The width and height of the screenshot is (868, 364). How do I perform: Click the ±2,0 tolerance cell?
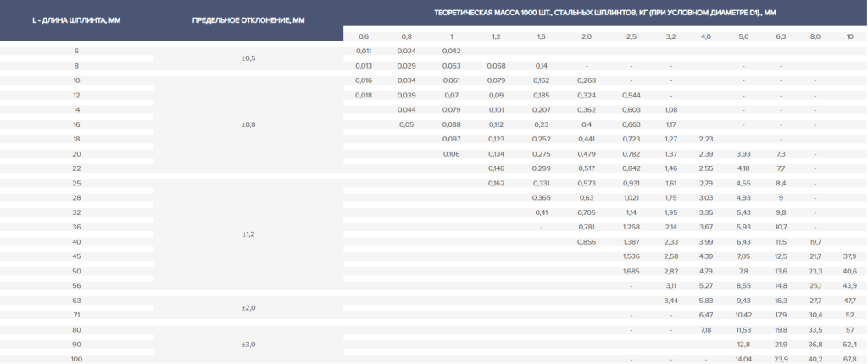(248, 308)
